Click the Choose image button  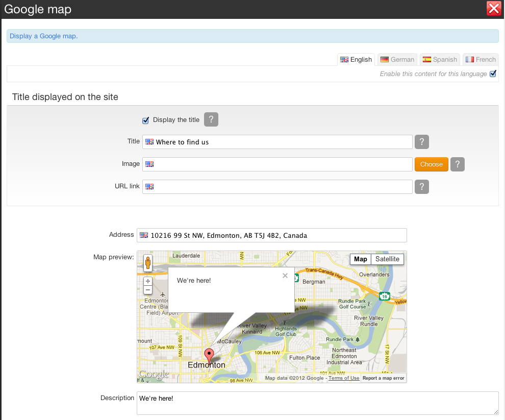tap(431, 164)
